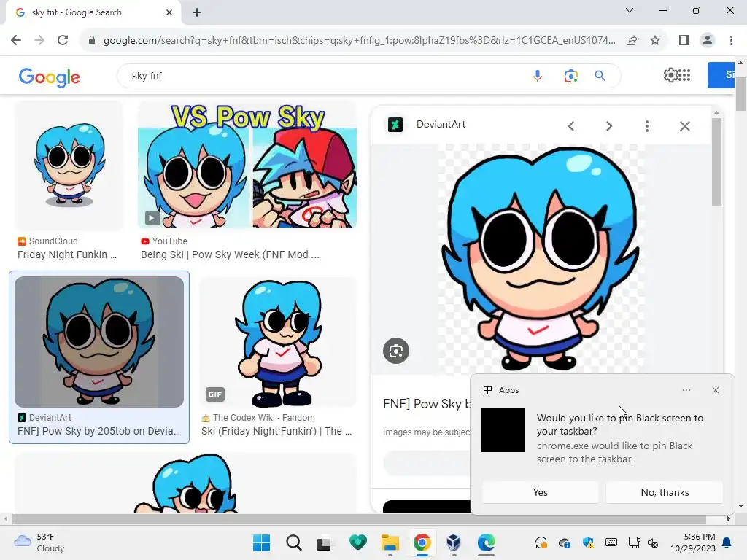This screenshot has height=560, width=747.
Task: Open taskbar Search
Action: pos(293,542)
